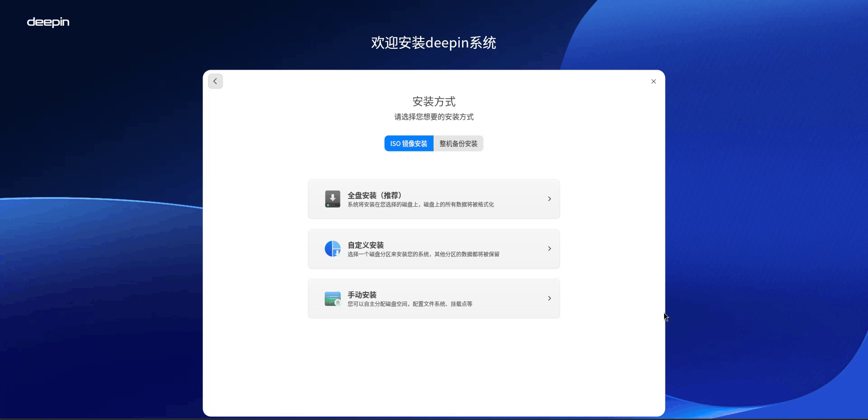Screen dimensions: 868x420
Task: Click the 安装方式 dialog heading
Action: click(x=434, y=101)
